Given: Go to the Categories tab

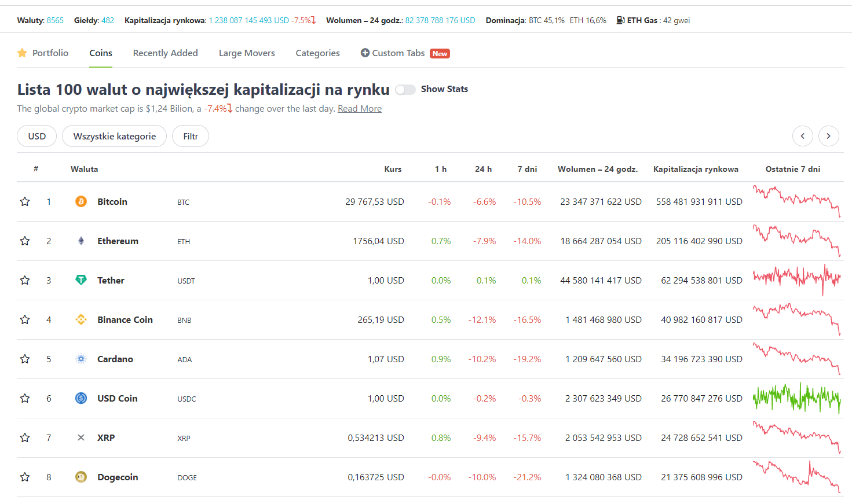Looking at the screenshot, I should pos(318,53).
